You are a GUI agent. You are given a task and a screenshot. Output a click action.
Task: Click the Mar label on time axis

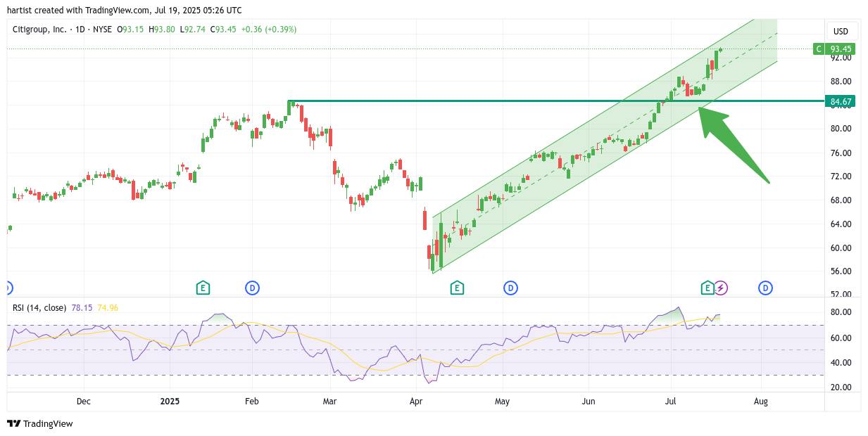tap(329, 402)
